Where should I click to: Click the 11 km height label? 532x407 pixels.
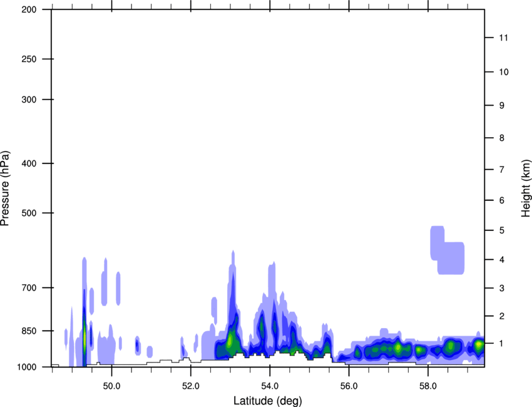click(503, 38)
